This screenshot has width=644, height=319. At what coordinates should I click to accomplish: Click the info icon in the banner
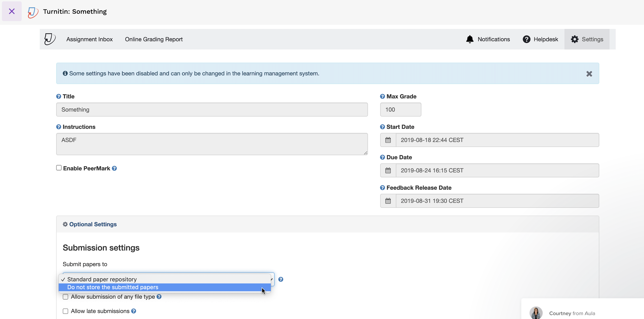[65, 73]
